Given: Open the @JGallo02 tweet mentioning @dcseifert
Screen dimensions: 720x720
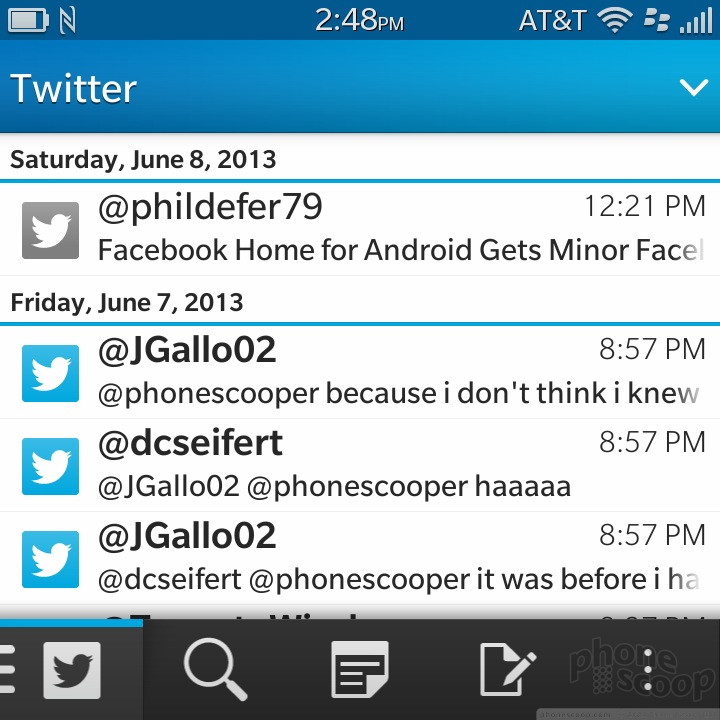Looking at the screenshot, I should (x=360, y=558).
